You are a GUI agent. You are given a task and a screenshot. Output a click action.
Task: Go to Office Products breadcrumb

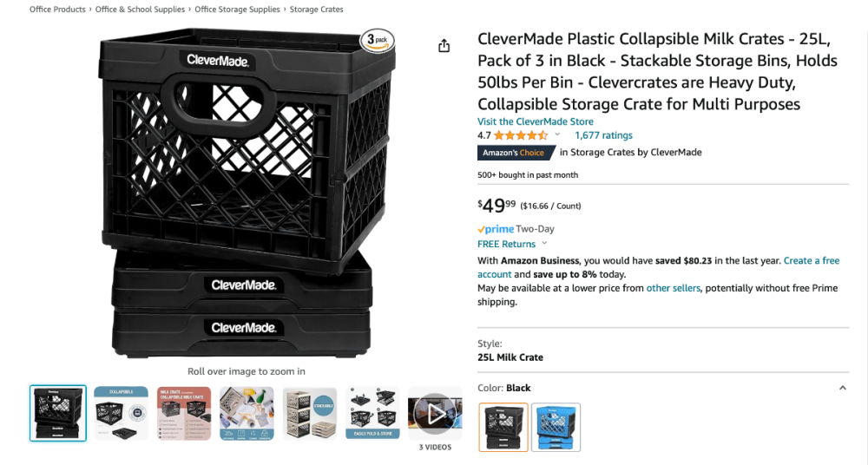tap(57, 10)
